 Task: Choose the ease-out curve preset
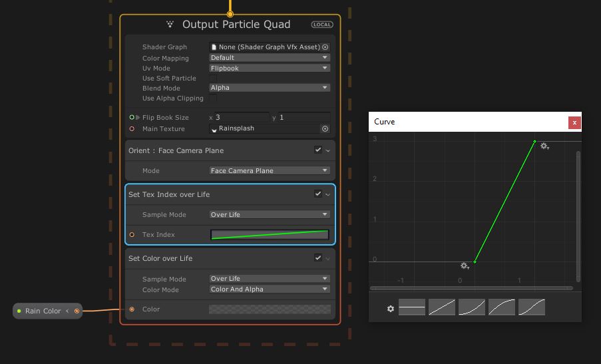pos(502,307)
